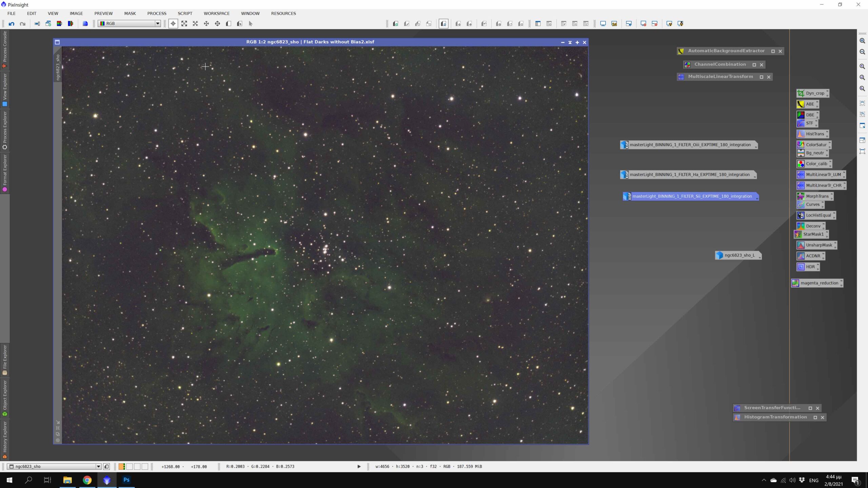Viewport: 868px width, 488px height.
Task: Click the blue new image icon
Action: pos(85,24)
